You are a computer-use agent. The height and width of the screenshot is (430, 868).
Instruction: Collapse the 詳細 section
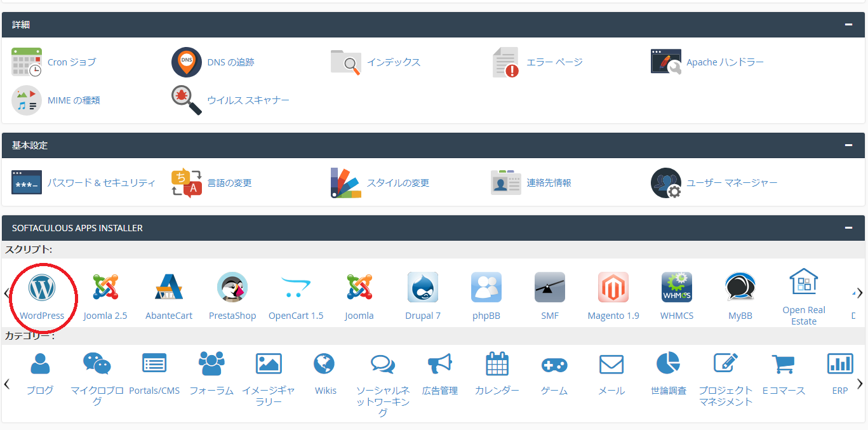848,25
